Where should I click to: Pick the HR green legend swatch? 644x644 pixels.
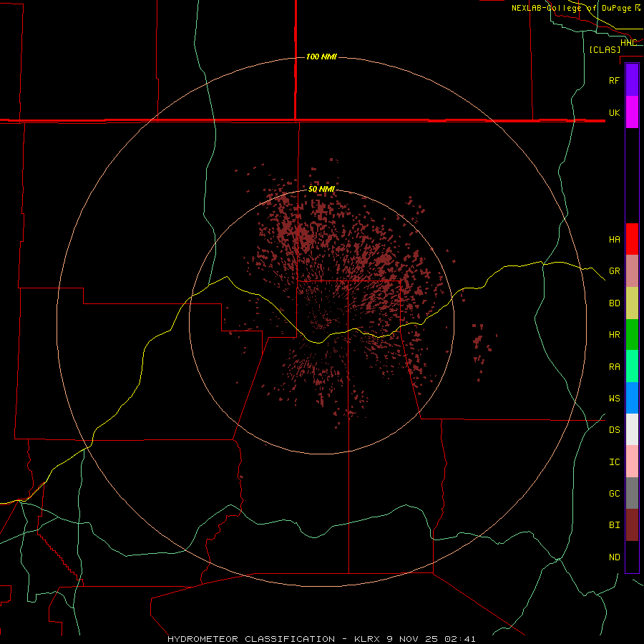point(632,335)
